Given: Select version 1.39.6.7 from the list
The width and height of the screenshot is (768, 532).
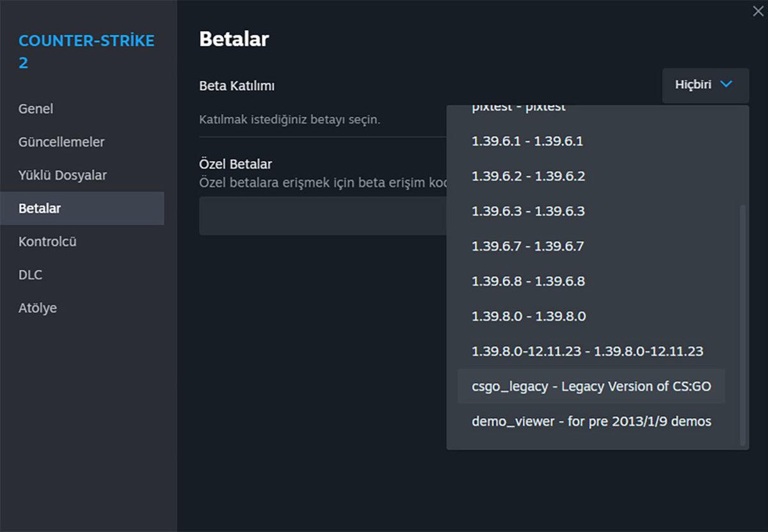Looking at the screenshot, I should coord(528,246).
